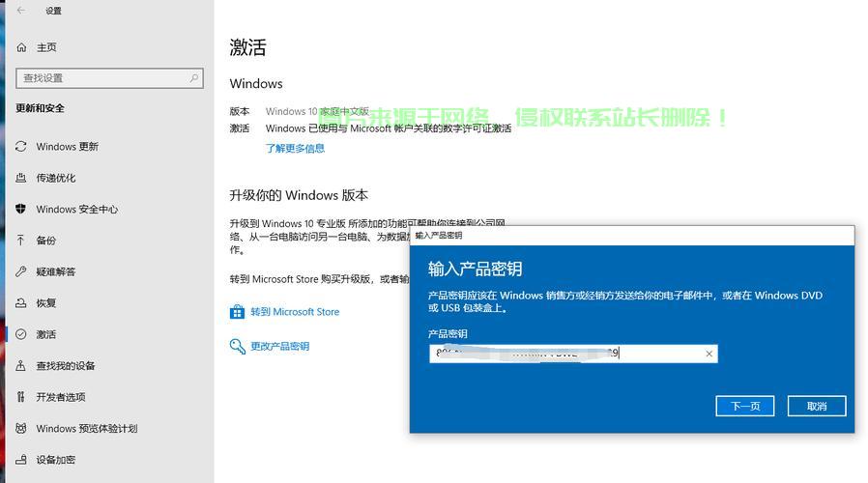Click the Windows 更新 sync icon

[21, 146]
